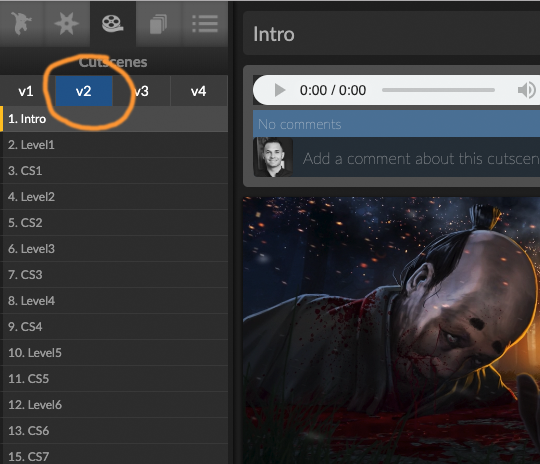This screenshot has width=540, height=464.
Task: Mute the audio player volume
Action: coord(527,90)
